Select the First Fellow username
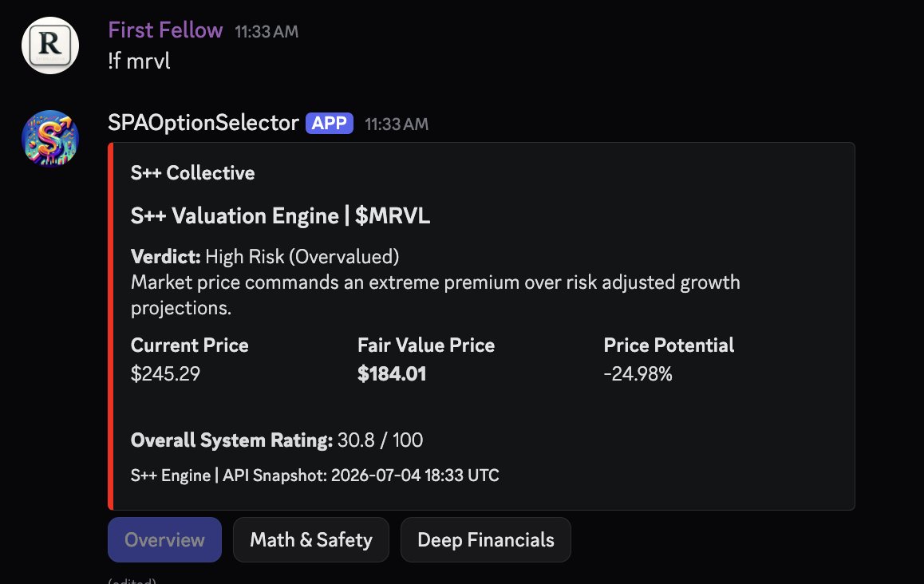Image resolution: width=924 pixels, height=584 pixels. pyautogui.click(x=165, y=30)
